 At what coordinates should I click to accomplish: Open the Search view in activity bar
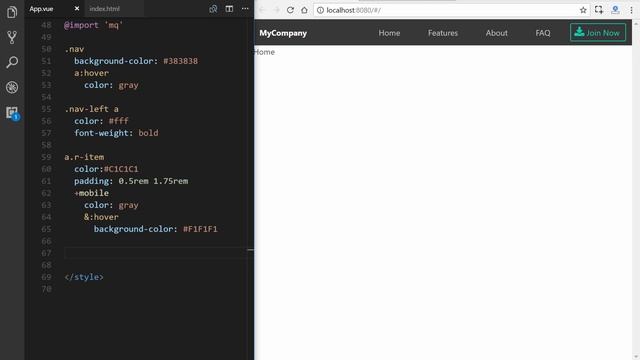(12, 62)
